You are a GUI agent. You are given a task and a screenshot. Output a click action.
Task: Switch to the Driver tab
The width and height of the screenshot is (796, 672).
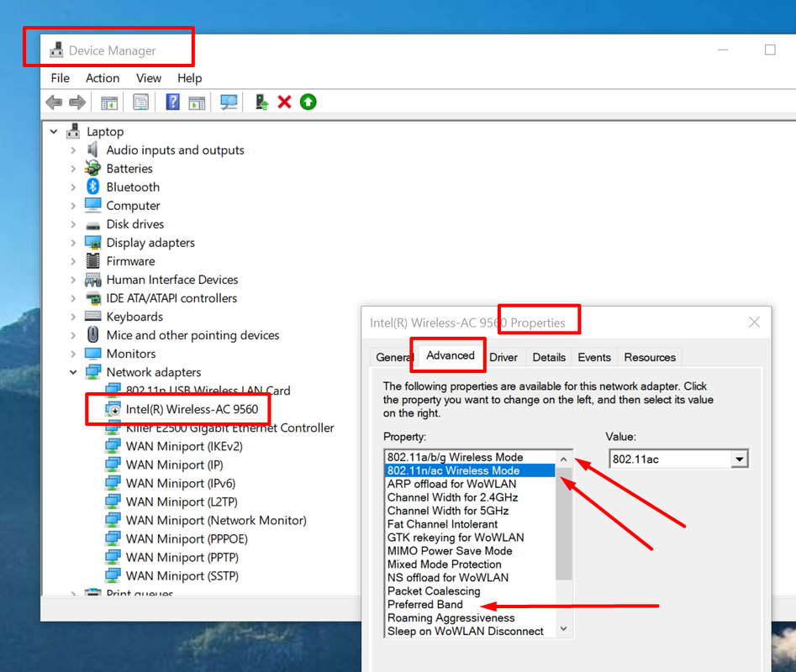(503, 357)
